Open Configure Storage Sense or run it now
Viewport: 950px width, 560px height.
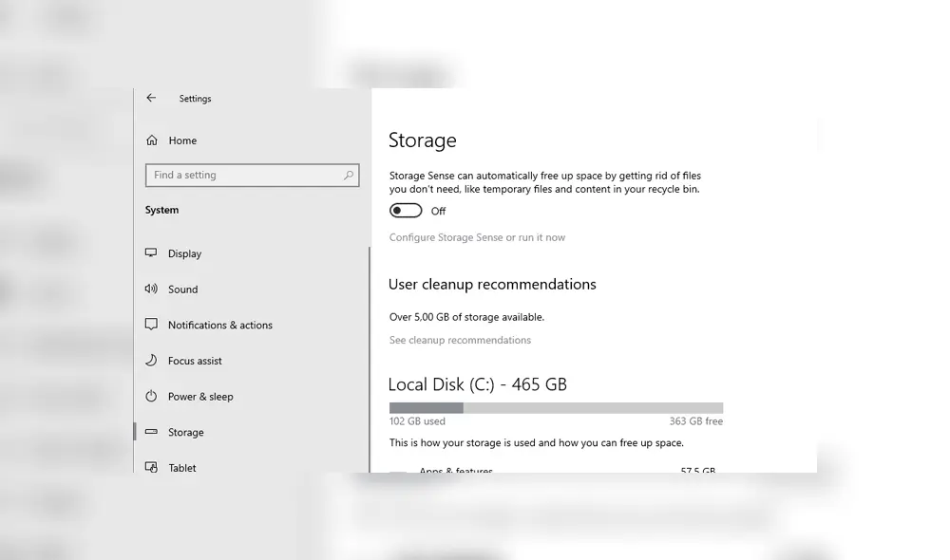477,236
